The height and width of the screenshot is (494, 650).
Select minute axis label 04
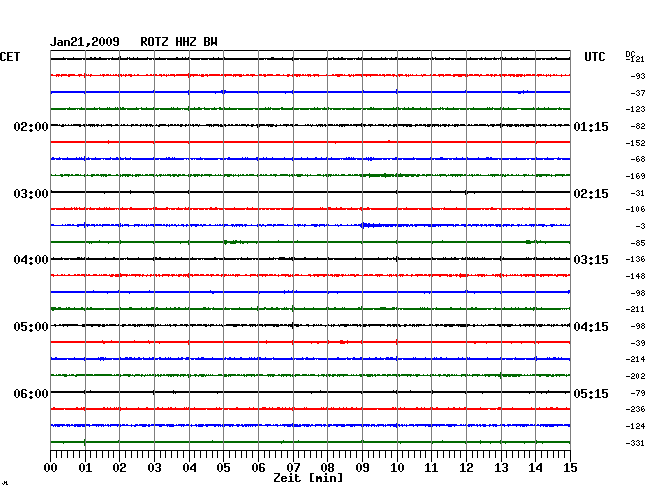(x=189, y=468)
